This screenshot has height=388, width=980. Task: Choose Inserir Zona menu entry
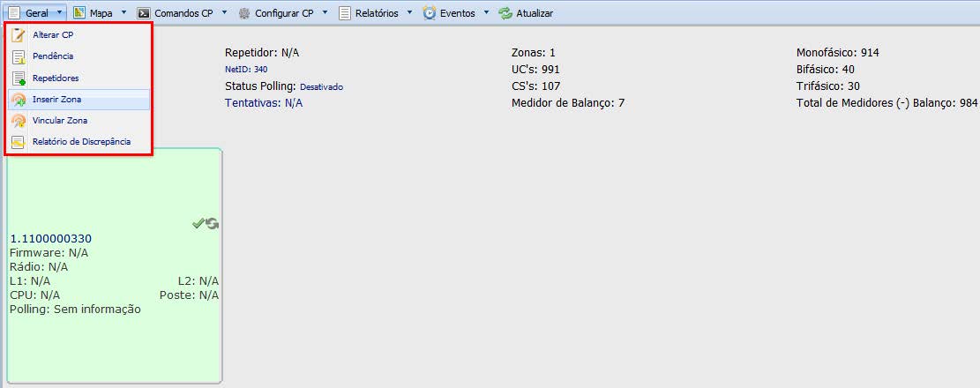(x=56, y=99)
